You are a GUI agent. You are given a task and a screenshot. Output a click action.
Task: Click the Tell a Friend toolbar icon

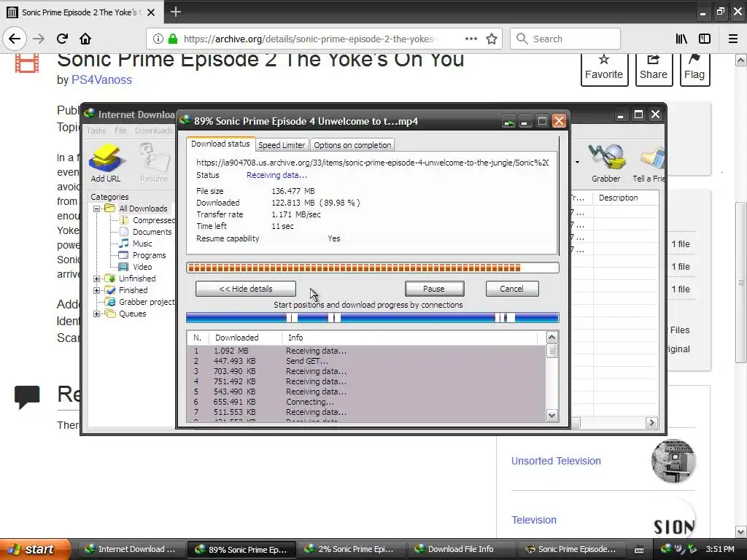649,163
